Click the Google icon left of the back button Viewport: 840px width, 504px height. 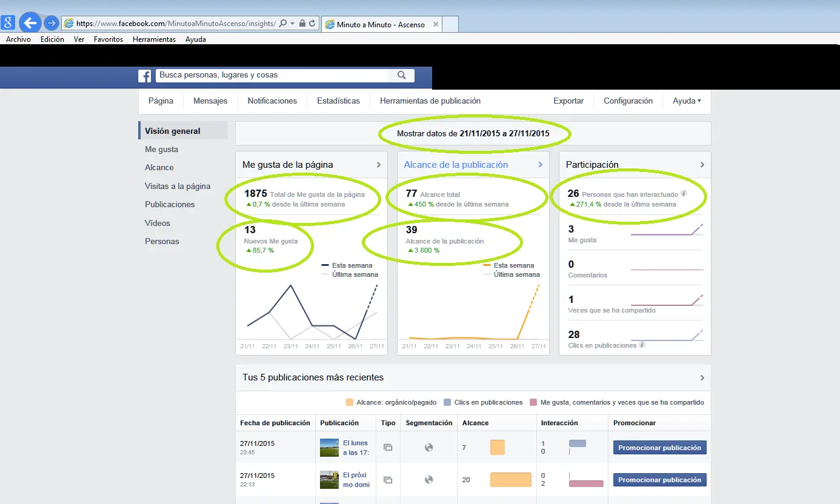coord(8,23)
